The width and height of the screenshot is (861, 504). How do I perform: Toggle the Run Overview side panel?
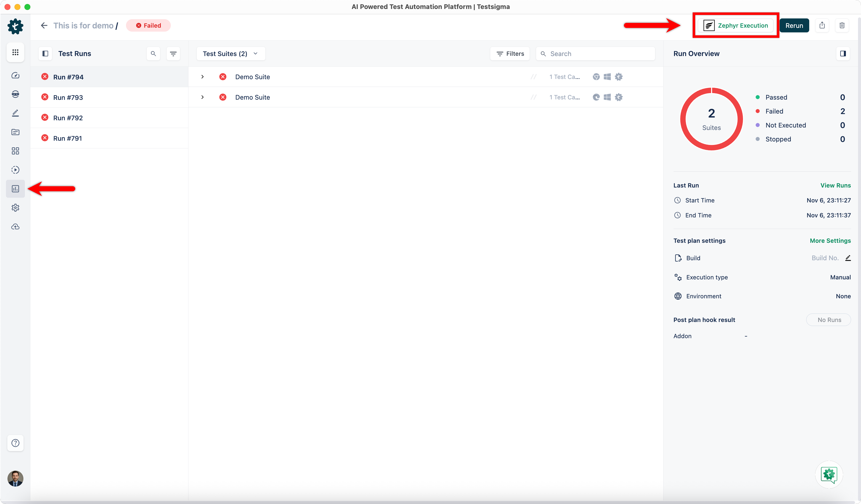[843, 54]
